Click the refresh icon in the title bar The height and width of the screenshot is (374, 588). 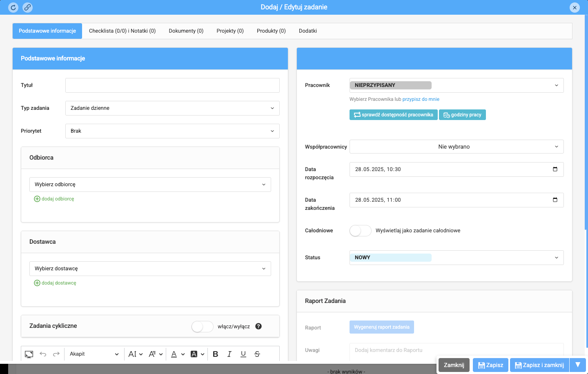pos(13,7)
